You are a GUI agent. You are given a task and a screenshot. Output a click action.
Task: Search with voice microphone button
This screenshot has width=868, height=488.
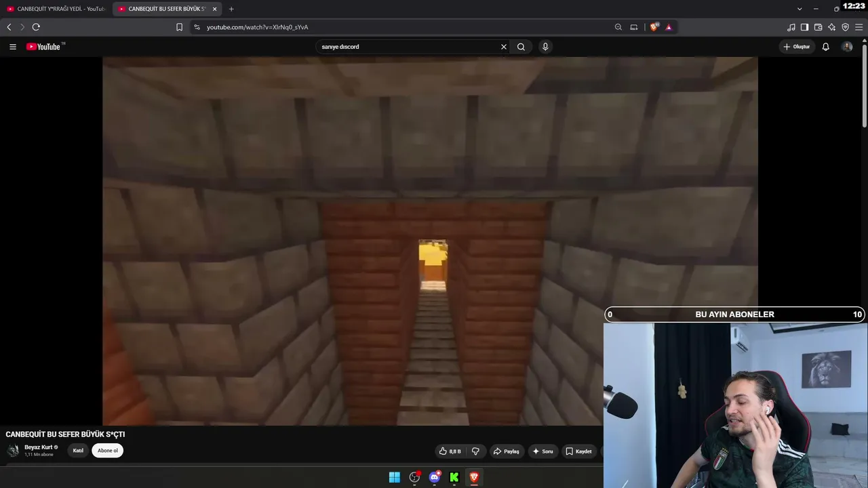click(545, 47)
